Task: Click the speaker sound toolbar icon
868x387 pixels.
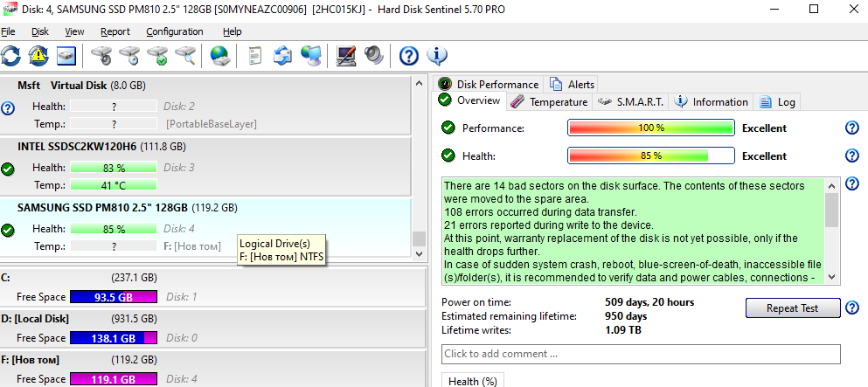Action: (x=373, y=55)
